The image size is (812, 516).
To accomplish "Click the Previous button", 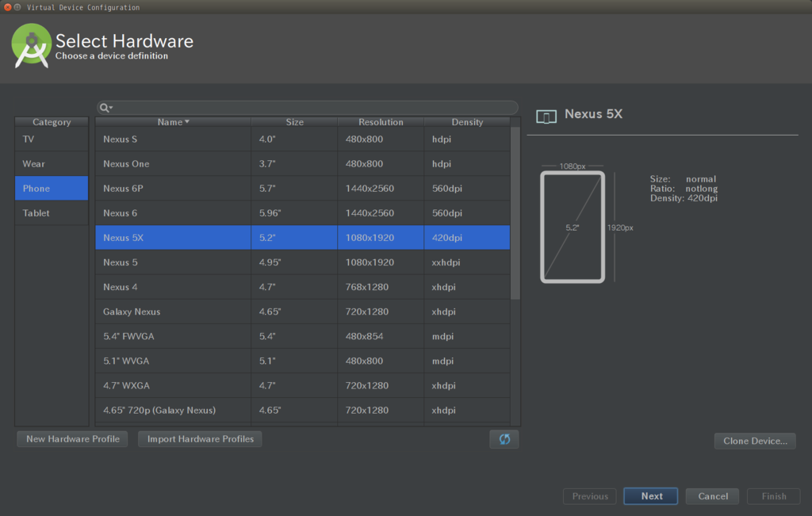I will click(x=590, y=496).
